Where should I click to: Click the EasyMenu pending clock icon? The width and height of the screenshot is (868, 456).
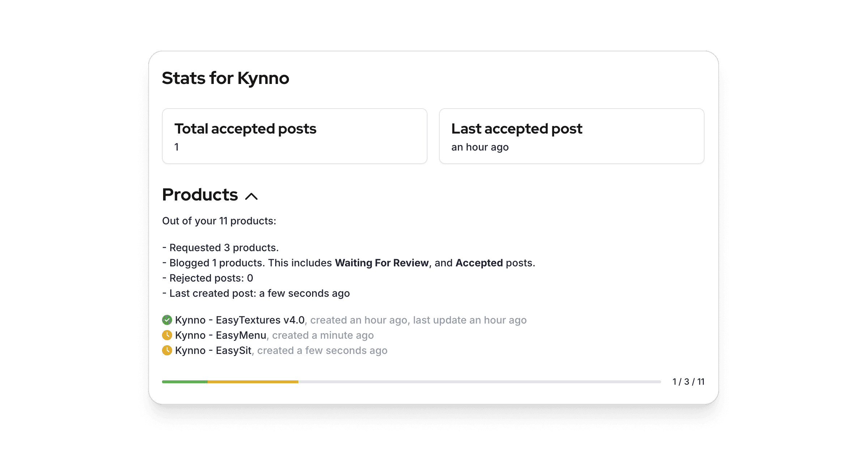pyautogui.click(x=167, y=335)
